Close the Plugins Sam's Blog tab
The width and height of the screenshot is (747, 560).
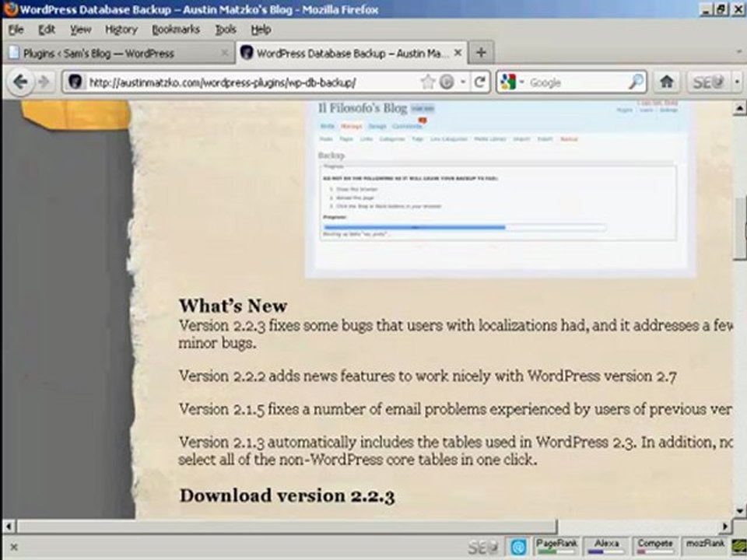(224, 53)
